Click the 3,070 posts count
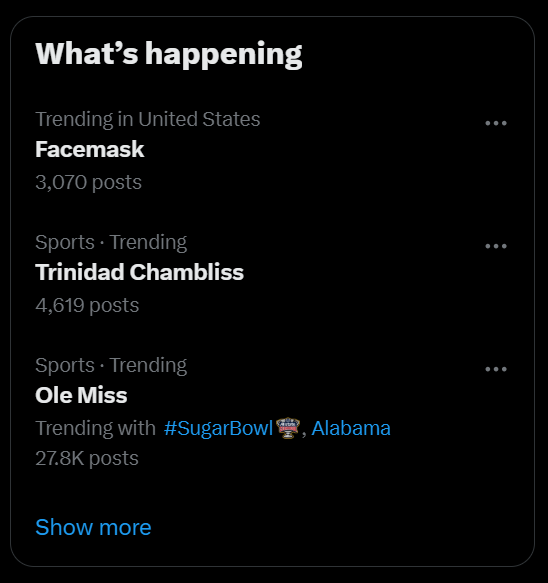The width and height of the screenshot is (548, 583). (88, 182)
